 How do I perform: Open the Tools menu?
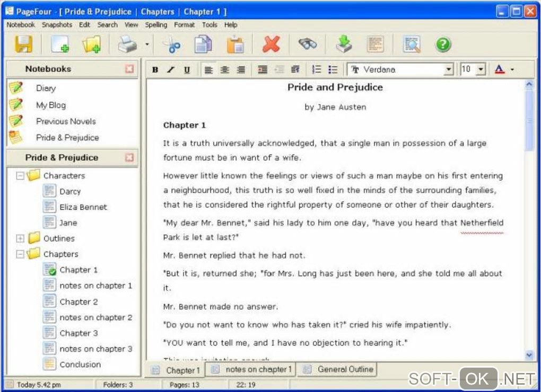pyautogui.click(x=210, y=25)
